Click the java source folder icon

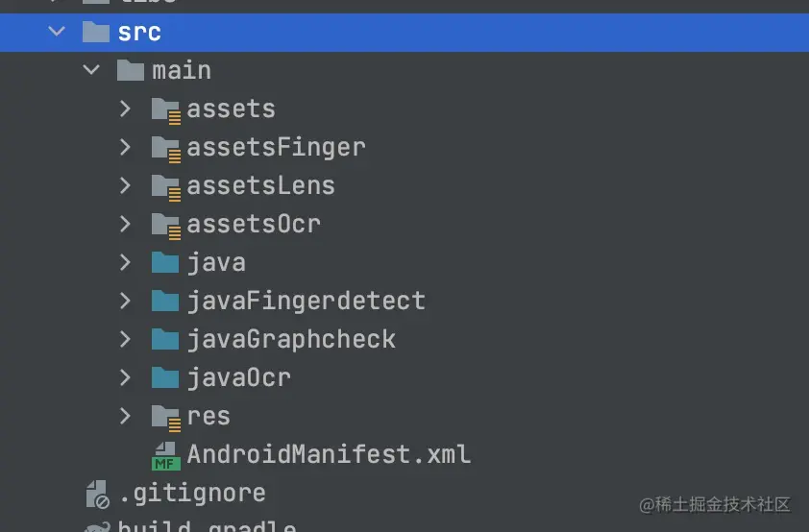pyautogui.click(x=166, y=262)
